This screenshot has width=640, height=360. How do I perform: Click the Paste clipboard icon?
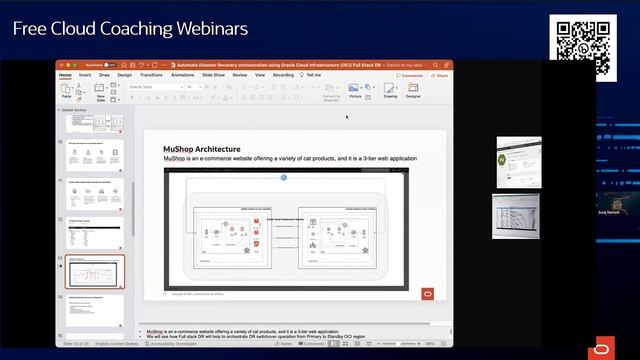click(x=65, y=88)
